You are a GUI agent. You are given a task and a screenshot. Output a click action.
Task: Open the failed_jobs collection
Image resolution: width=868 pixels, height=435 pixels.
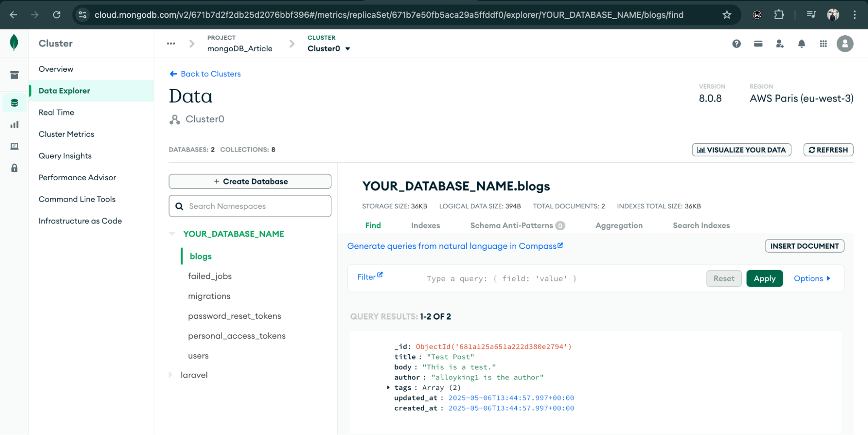[x=210, y=276]
